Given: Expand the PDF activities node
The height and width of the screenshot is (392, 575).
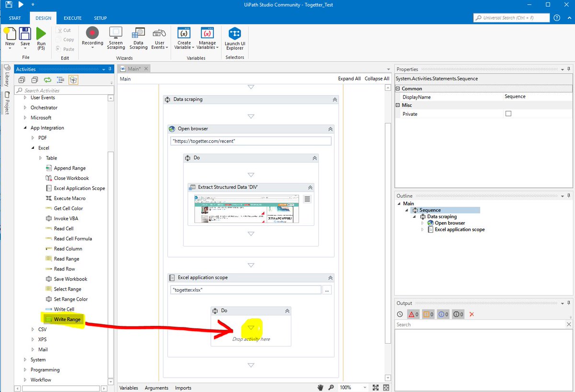Looking at the screenshot, I should click(x=33, y=138).
